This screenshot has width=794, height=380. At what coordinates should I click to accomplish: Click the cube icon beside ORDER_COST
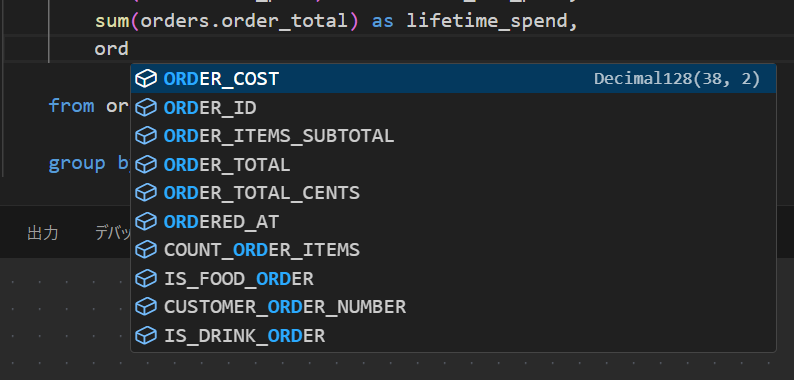[x=146, y=79]
